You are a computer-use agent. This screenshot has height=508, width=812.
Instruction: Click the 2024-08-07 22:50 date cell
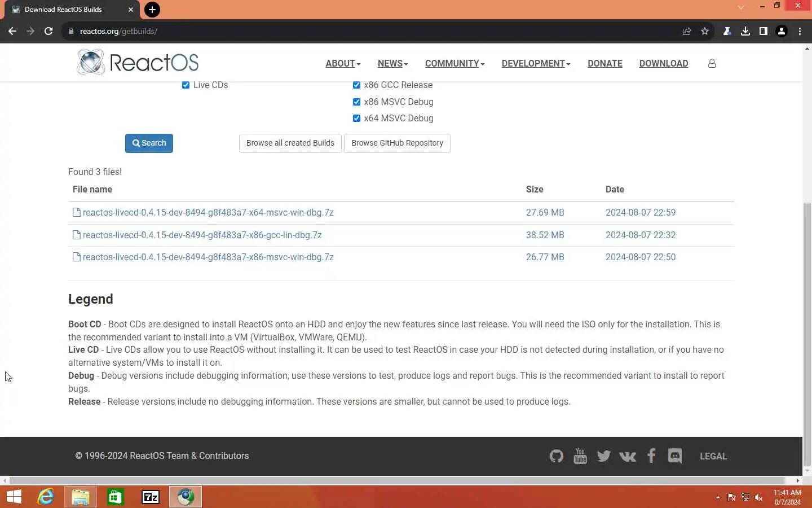click(641, 257)
